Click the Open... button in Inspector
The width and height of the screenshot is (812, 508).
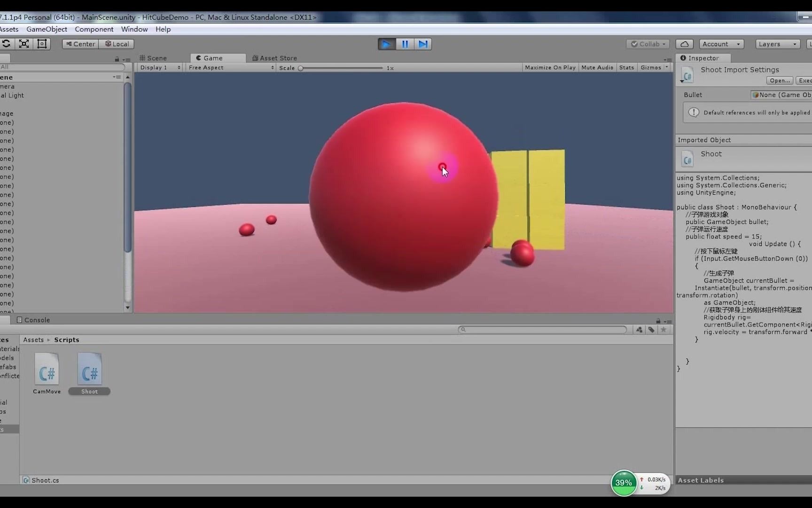(x=780, y=80)
